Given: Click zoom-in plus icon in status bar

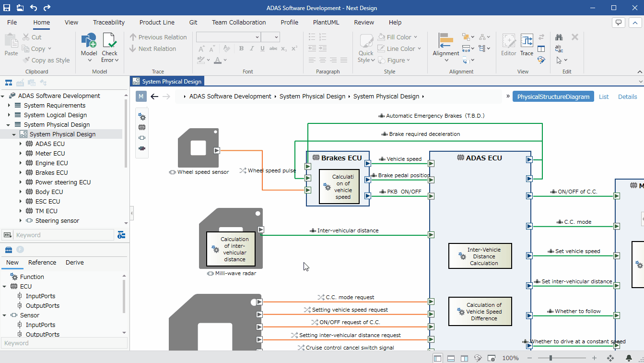Looking at the screenshot, I should [x=594, y=358].
